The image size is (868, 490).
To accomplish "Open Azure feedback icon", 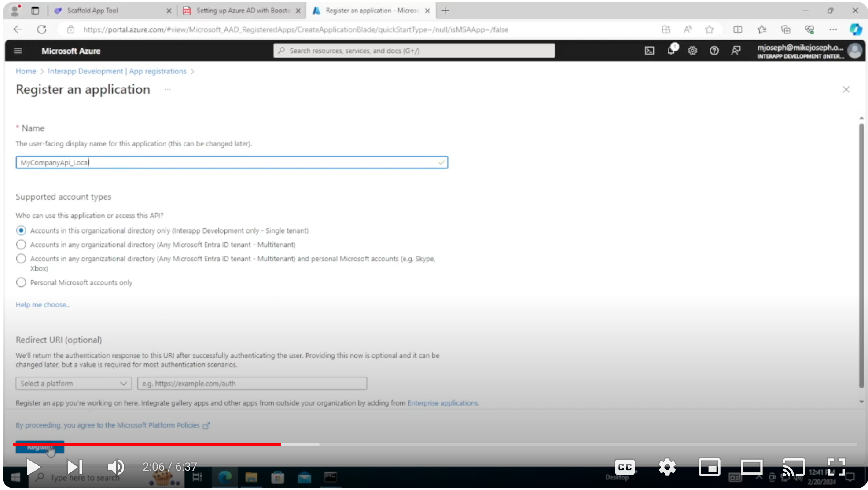I will [736, 51].
